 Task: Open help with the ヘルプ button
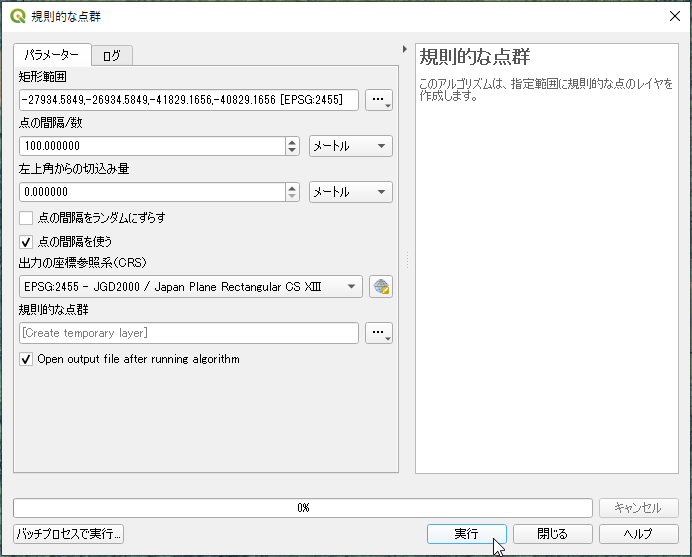(638, 534)
